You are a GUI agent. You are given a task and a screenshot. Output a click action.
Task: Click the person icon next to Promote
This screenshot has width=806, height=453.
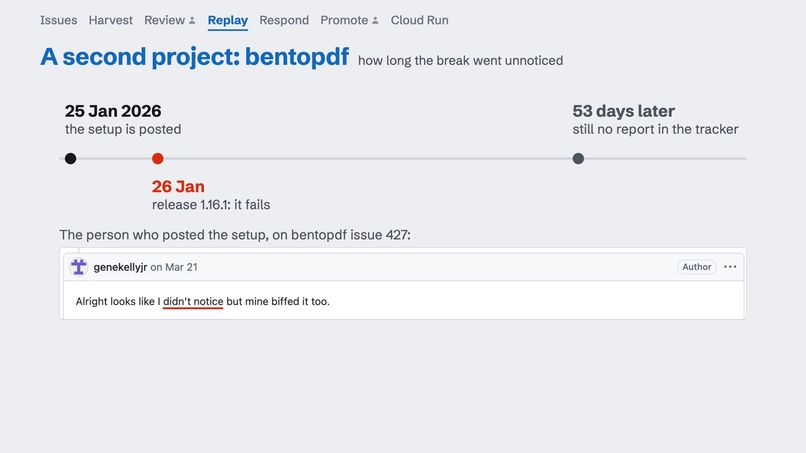(375, 21)
